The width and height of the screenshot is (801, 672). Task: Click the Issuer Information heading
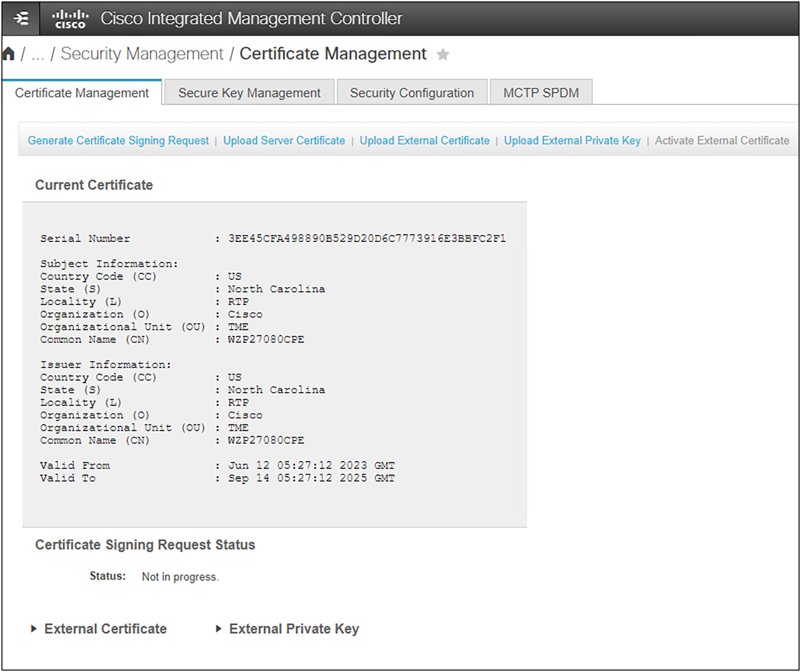(x=105, y=365)
